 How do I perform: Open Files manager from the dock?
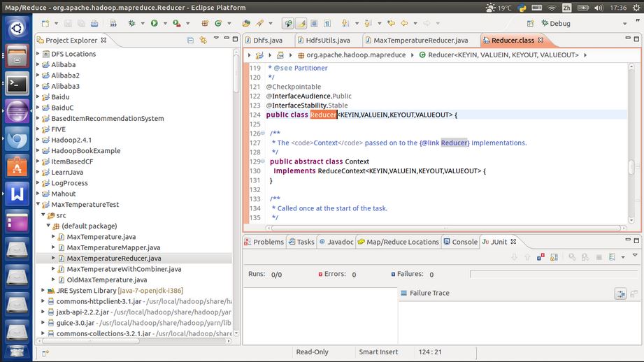pos(17,56)
